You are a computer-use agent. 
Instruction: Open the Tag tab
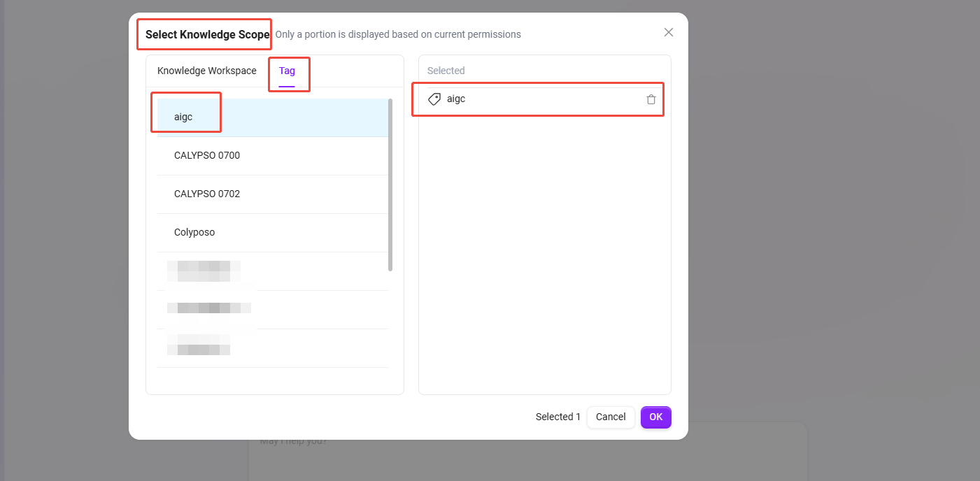click(287, 71)
